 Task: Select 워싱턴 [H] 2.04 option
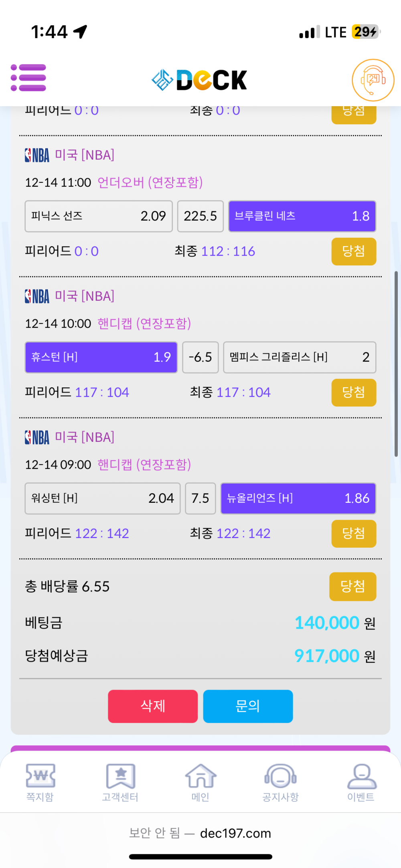pos(103,498)
